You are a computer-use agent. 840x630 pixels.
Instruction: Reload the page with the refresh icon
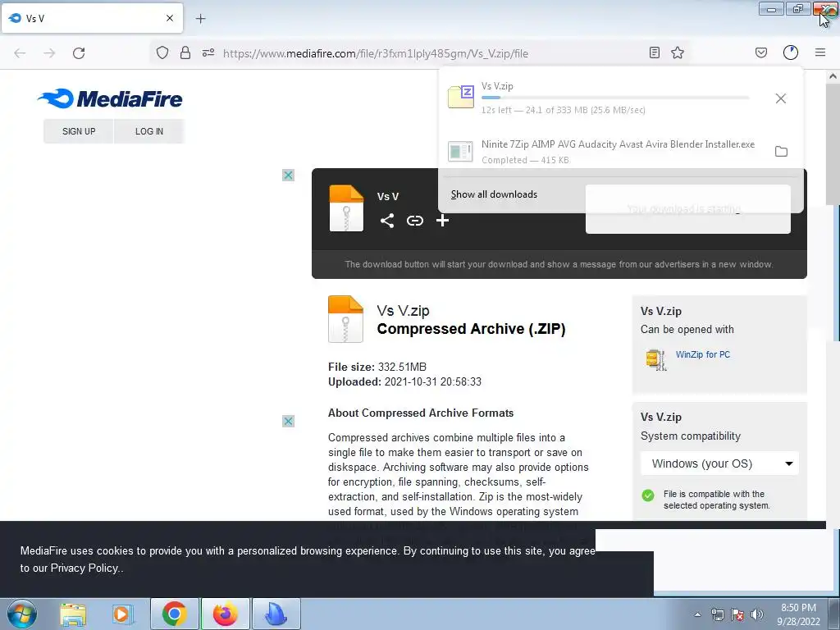pos(79,53)
